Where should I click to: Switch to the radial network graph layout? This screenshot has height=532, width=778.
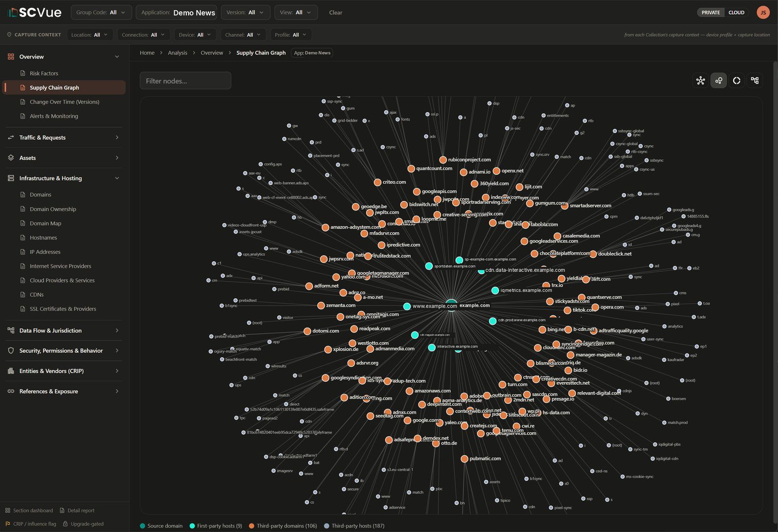[700, 81]
